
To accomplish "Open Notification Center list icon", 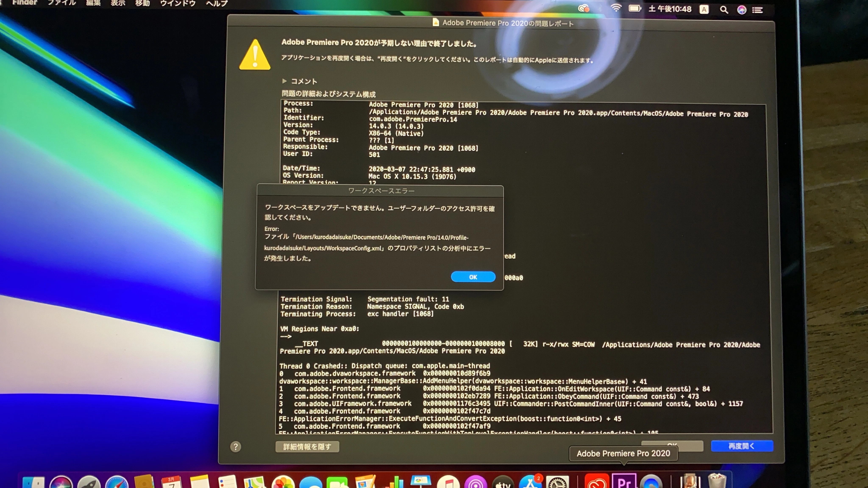I will tap(757, 10).
